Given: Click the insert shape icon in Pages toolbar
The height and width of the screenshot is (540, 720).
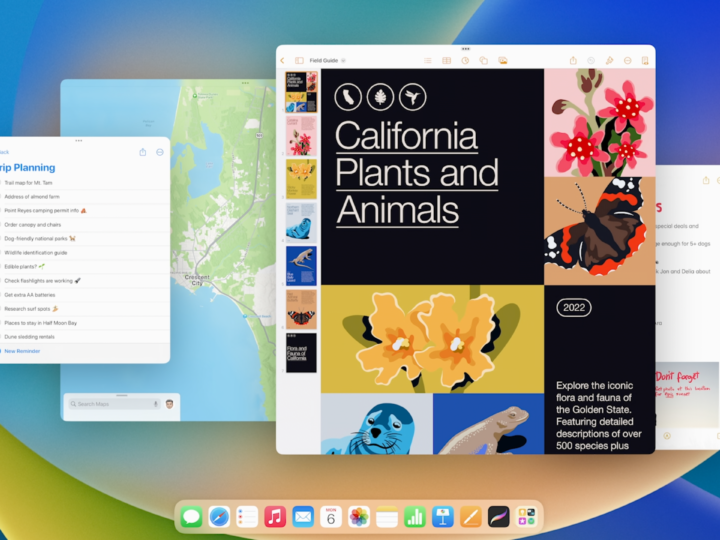Looking at the screenshot, I should pyautogui.click(x=483, y=61).
